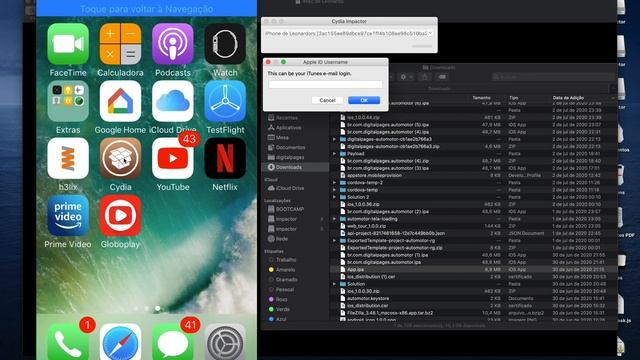The height and width of the screenshot is (360, 640).
Task: Sort the file list by Tamanho column
Action: coord(481,98)
